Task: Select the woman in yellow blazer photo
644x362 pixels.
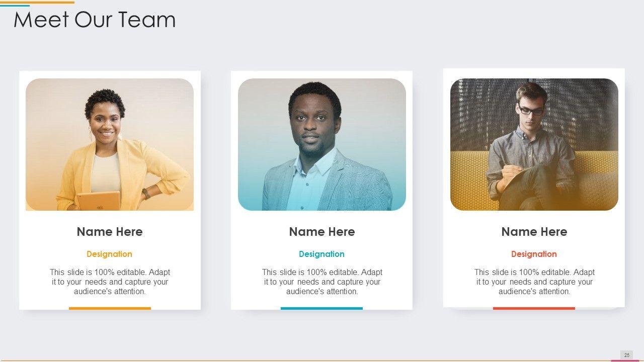Action: (110, 144)
